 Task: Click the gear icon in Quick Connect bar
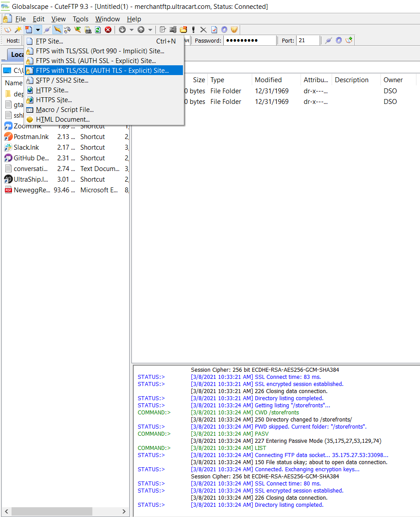coord(339,40)
